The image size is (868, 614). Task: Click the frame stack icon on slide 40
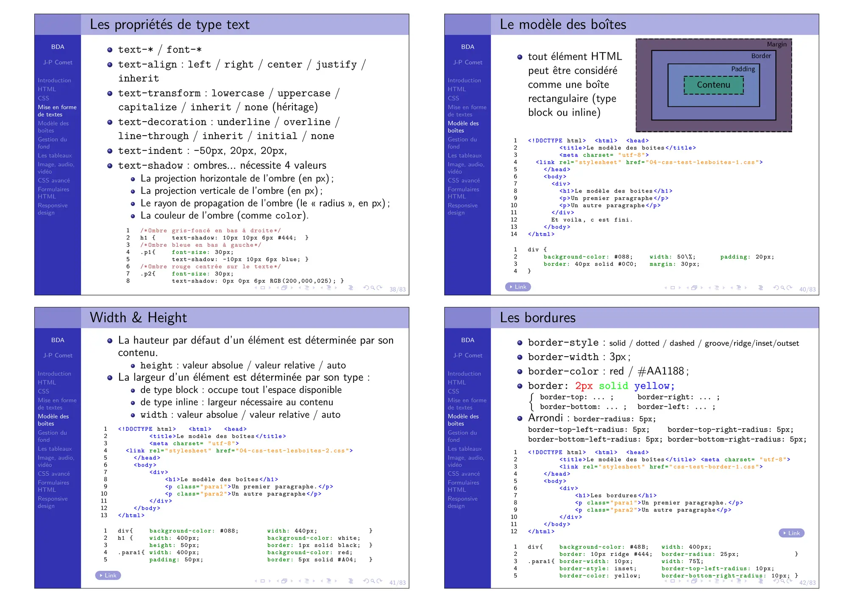(694, 287)
